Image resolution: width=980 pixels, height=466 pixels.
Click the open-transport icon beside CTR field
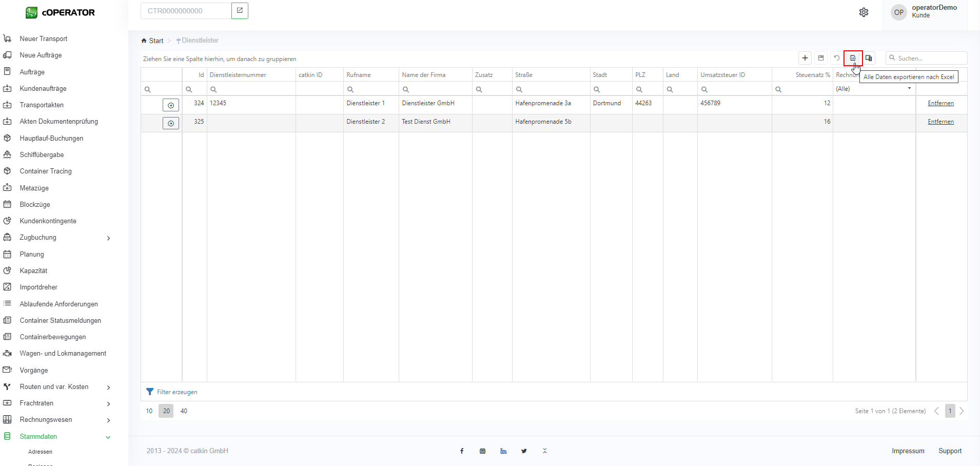click(x=240, y=11)
